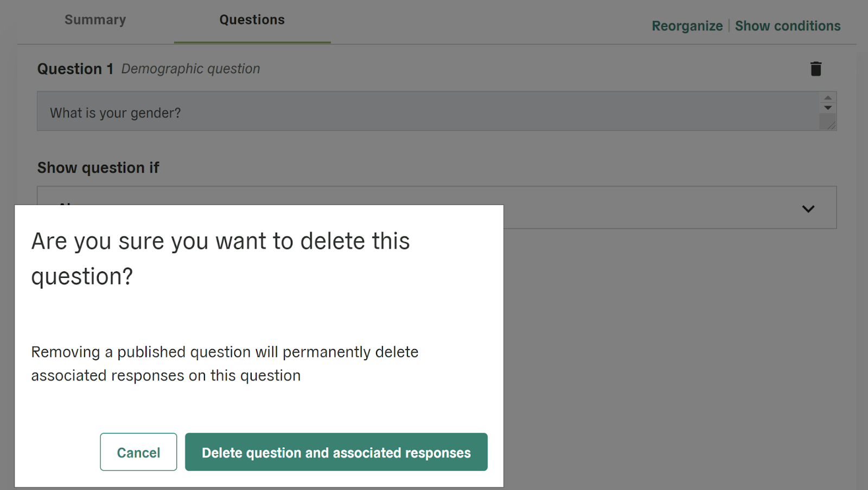Click the permanently delete warning message
868x490 pixels.
coord(224,364)
